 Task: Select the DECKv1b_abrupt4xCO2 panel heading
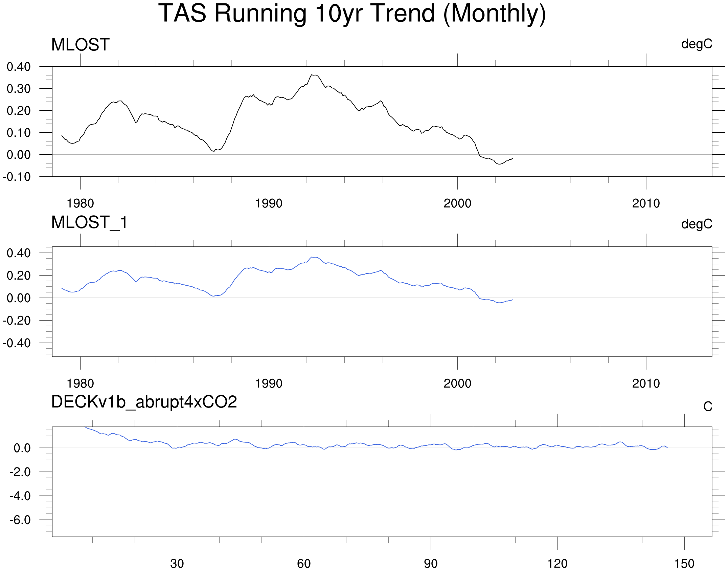144,402
